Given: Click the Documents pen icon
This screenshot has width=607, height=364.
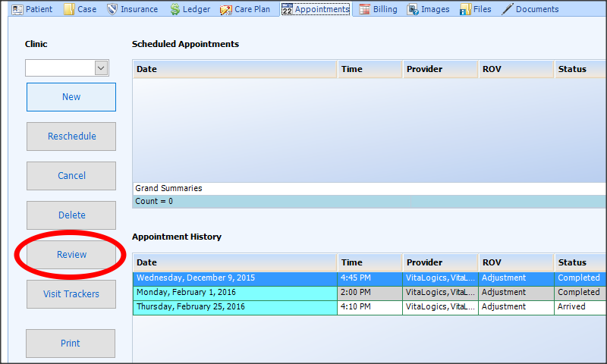Looking at the screenshot, I should point(507,9).
